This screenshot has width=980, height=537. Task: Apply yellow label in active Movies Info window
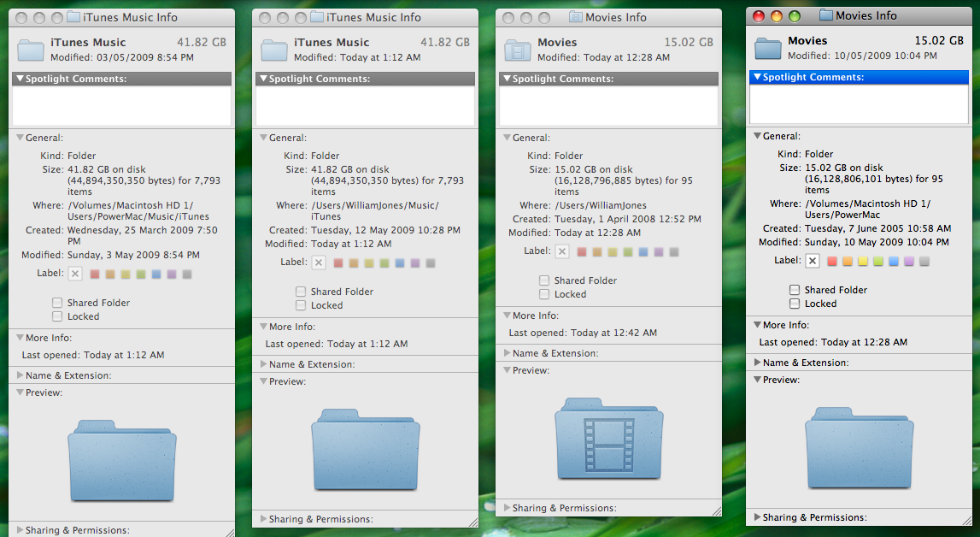pyautogui.click(x=862, y=262)
